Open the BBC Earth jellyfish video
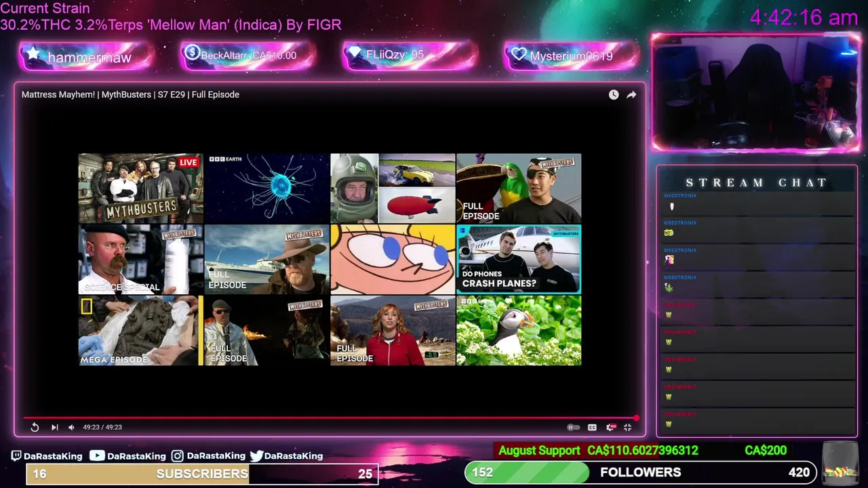The height and width of the screenshot is (488, 868). tap(267, 188)
